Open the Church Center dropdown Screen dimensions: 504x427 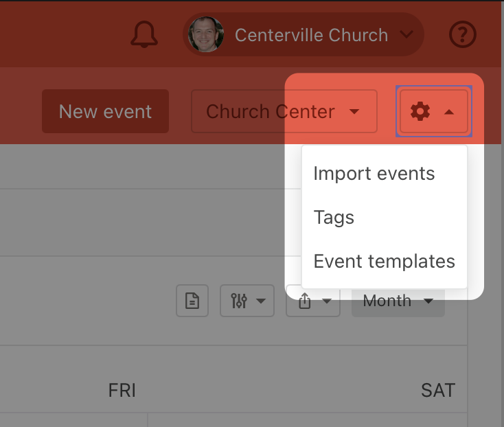(284, 111)
